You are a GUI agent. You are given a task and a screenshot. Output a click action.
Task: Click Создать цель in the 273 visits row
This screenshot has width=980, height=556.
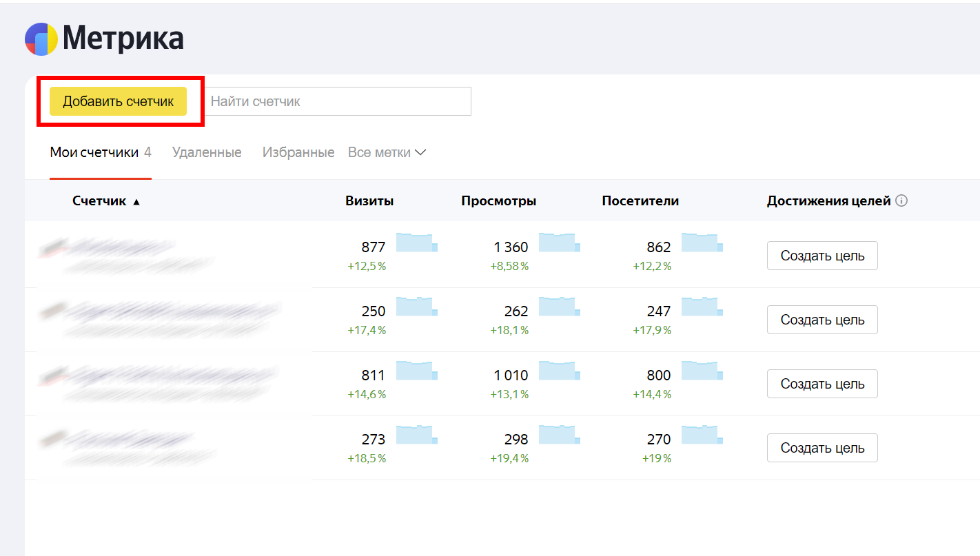(x=821, y=448)
